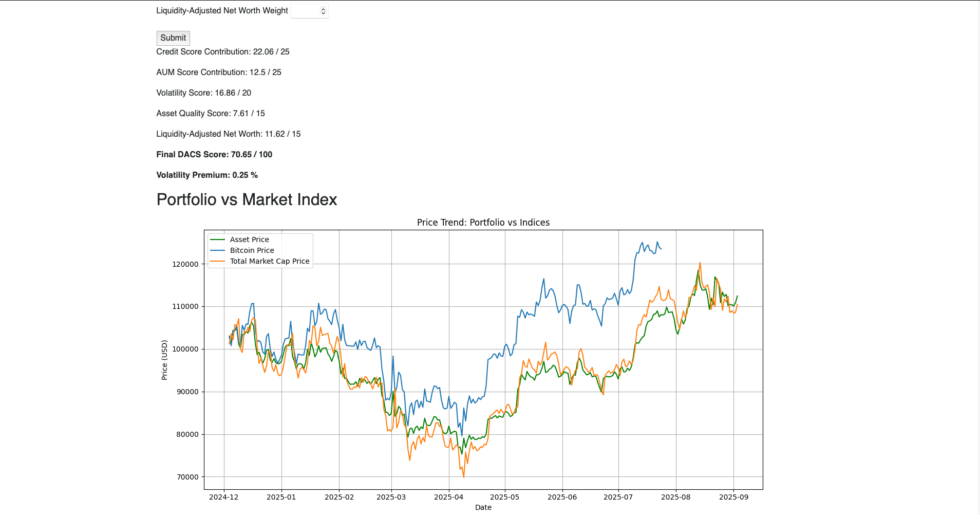Select the Asset Price legend label
Screen dimensions: 980x515
[249, 240]
